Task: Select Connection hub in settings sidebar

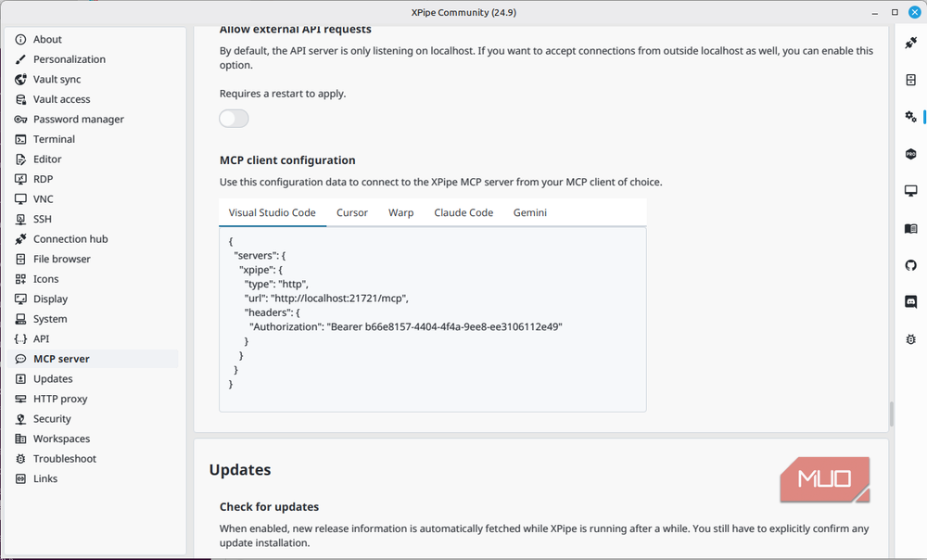Action: [94, 239]
